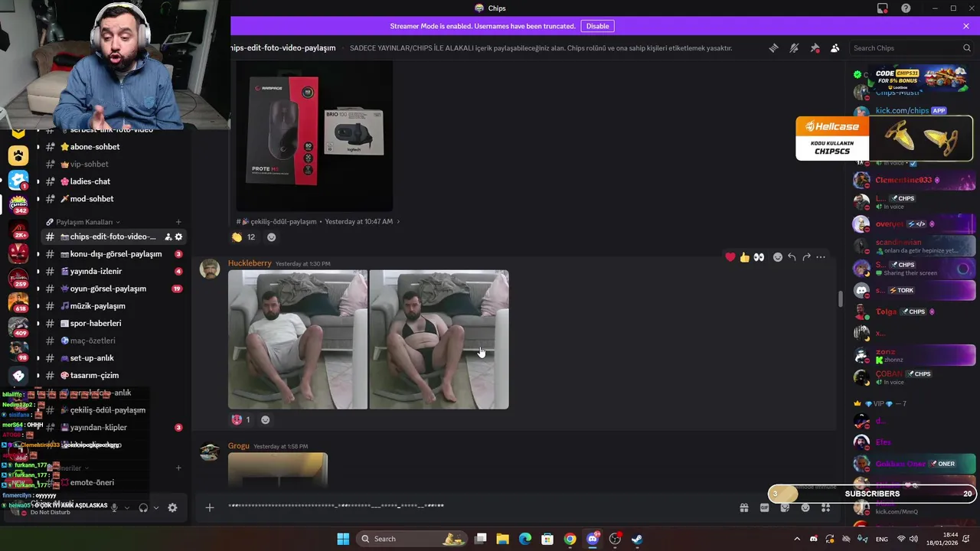The height and width of the screenshot is (551, 980).
Task: Open konu-dışı-görsel-paylaşım channel
Action: (113, 254)
